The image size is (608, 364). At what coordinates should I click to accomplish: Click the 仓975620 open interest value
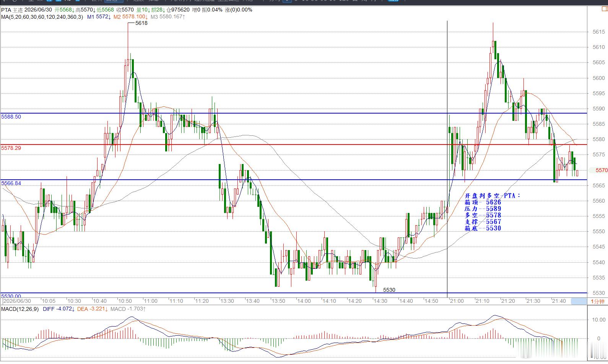tap(178, 10)
